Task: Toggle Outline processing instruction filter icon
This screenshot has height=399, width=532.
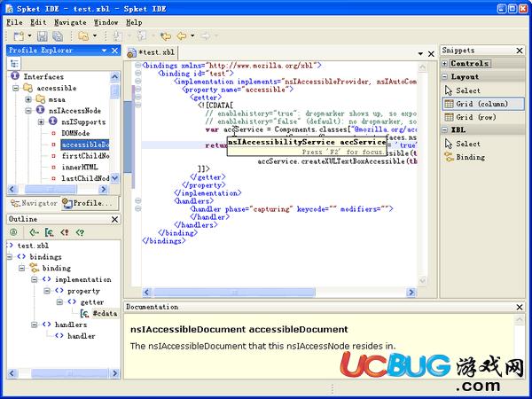Action: click(x=80, y=232)
